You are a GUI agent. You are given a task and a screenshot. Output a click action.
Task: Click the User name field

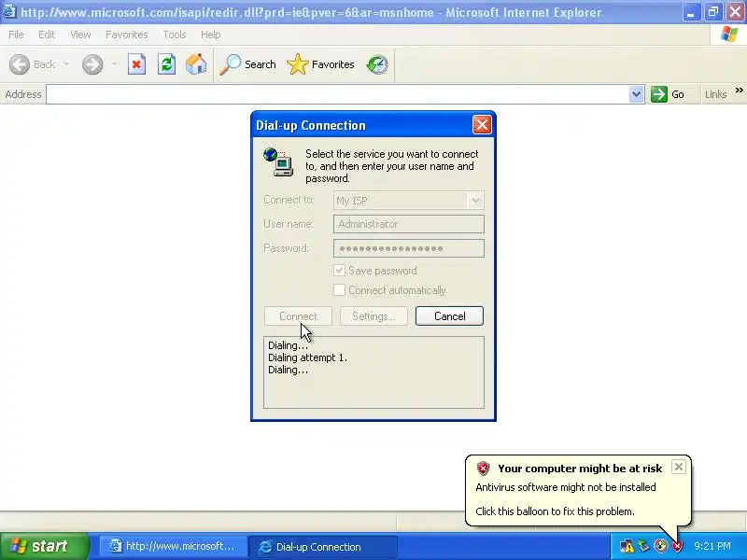coord(409,224)
